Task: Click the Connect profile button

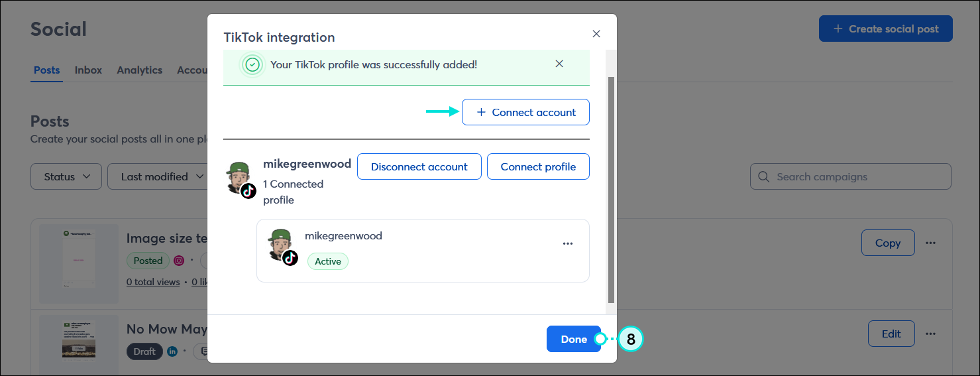Action: pyautogui.click(x=538, y=166)
